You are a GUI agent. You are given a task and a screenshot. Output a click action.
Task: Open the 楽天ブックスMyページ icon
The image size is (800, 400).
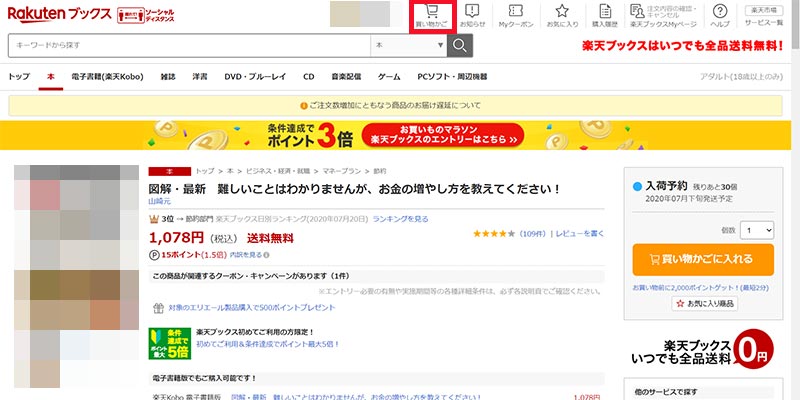tap(663, 16)
